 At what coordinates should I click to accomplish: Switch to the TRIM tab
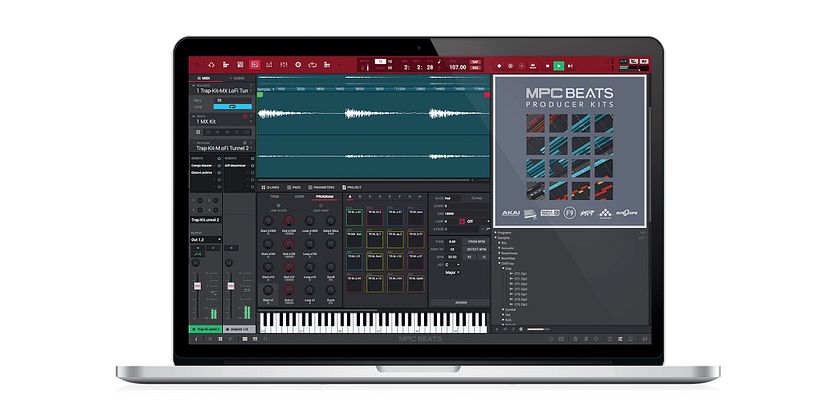tap(275, 197)
